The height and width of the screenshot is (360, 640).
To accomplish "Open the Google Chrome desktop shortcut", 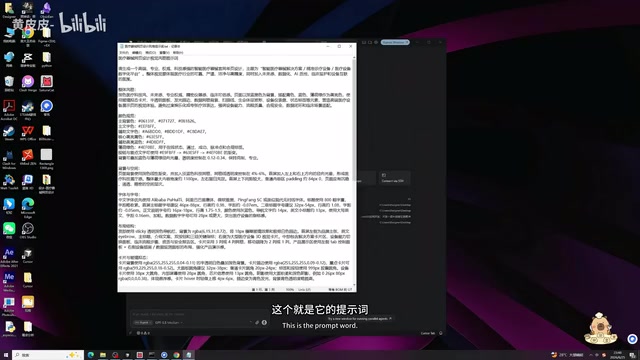I will click(x=28, y=35).
